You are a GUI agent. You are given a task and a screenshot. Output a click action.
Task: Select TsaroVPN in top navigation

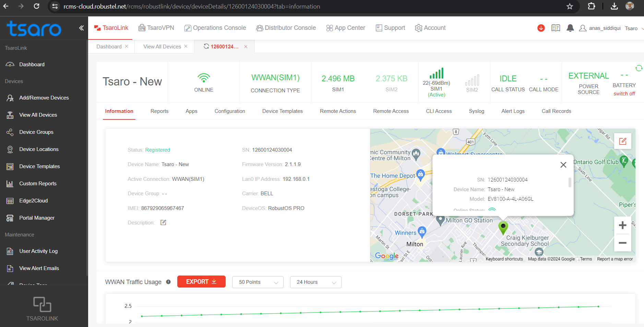tap(156, 28)
